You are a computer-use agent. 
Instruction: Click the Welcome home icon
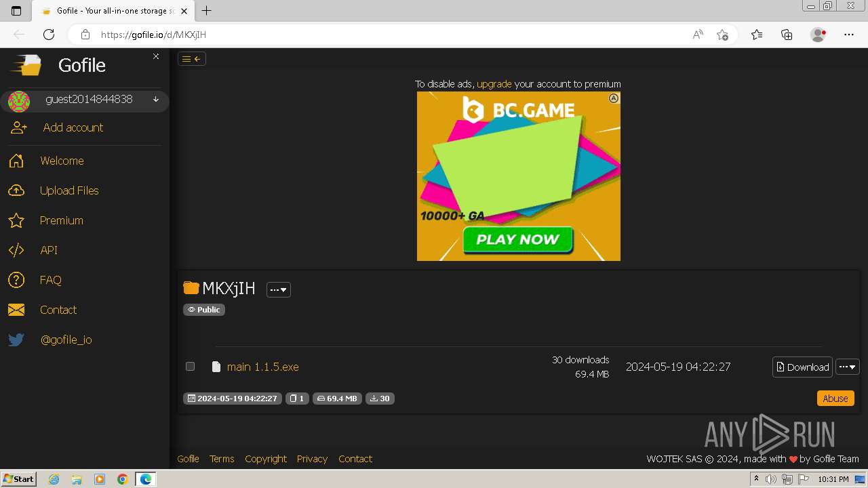16,161
